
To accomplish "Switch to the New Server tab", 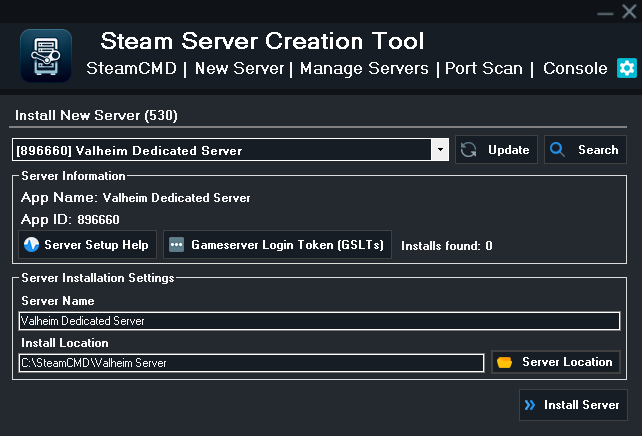I will 240,68.
